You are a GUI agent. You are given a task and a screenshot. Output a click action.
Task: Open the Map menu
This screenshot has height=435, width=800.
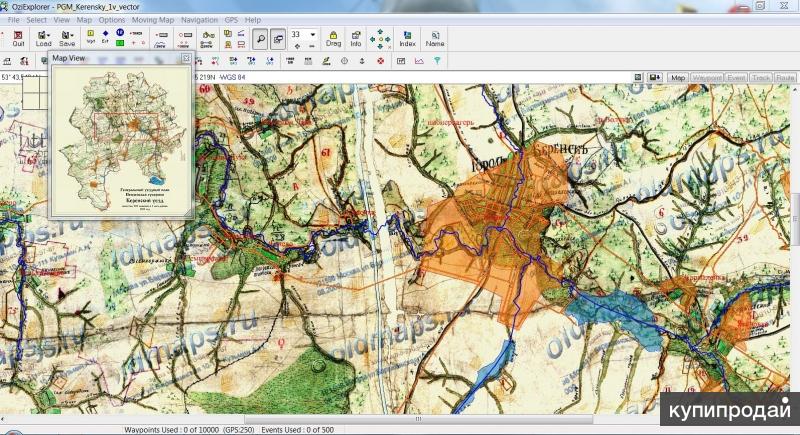click(x=84, y=20)
